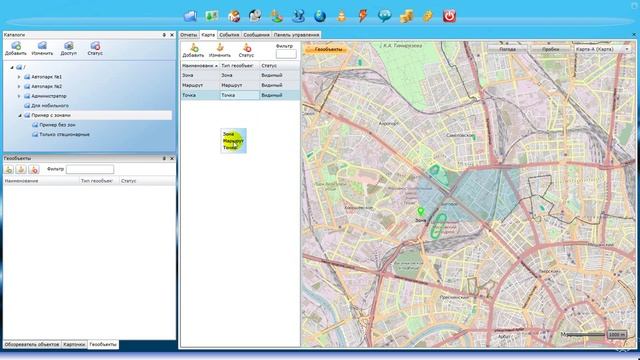Pin the Каталоги panel
The image size is (640, 360).
pyautogui.click(x=164, y=35)
